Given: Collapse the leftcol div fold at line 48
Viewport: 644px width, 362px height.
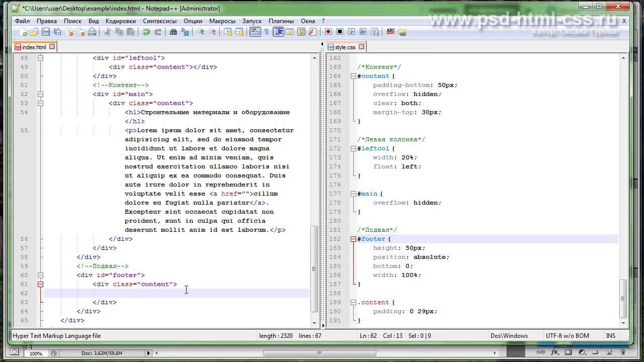Looking at the screenshot, I should pyautogui.click(x=40, y=58).
